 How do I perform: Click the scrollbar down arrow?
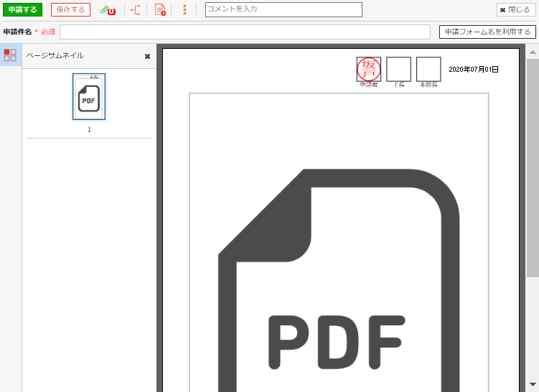coord(532,385)
